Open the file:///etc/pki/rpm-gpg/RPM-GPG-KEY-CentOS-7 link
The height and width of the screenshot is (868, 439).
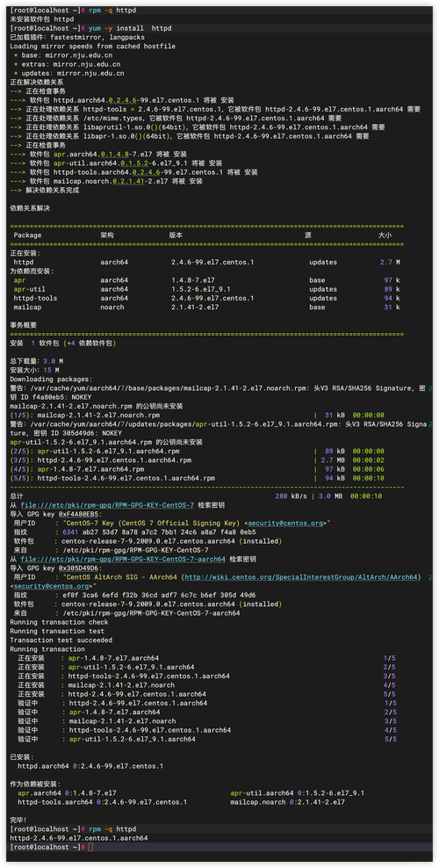pos(107,505)
